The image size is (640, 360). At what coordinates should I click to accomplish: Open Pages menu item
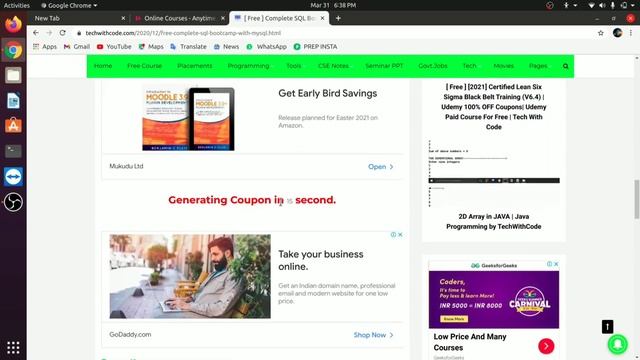(538, 66)
